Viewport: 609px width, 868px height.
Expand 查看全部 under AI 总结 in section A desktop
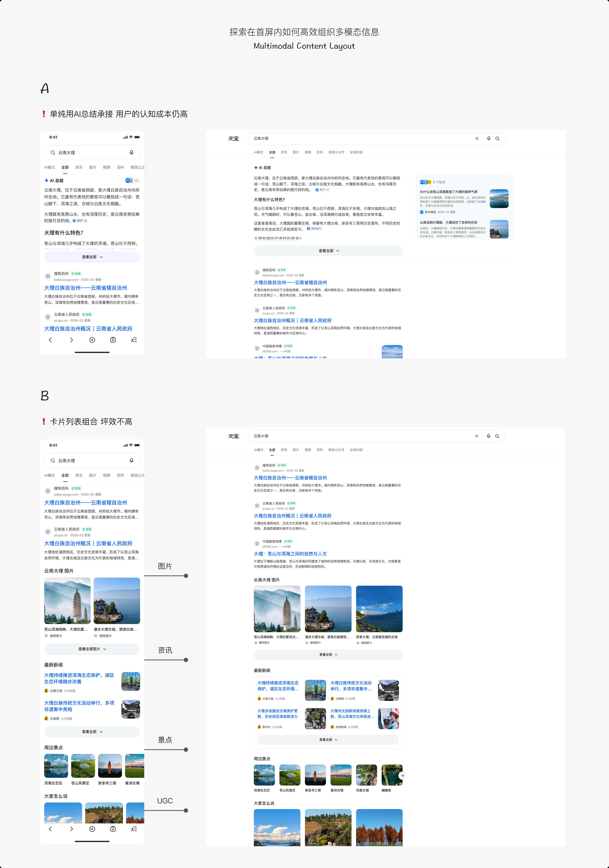[328, 251]
